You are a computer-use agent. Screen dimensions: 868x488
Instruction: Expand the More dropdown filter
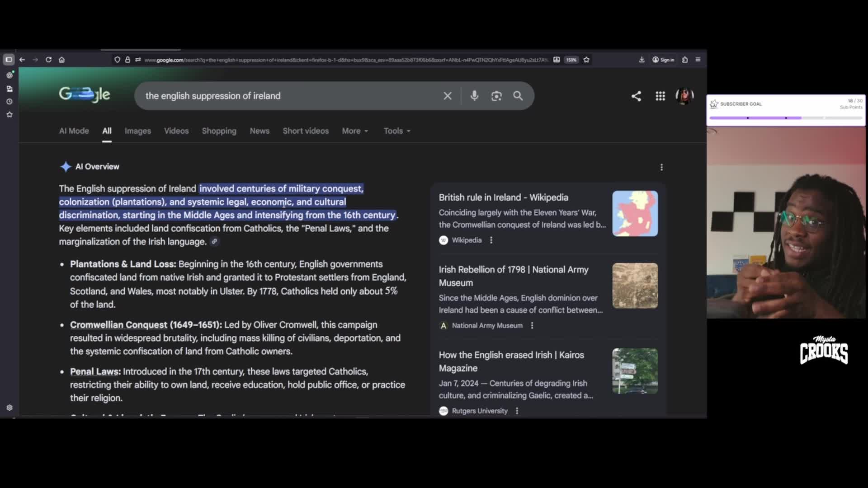click(355, 131)
